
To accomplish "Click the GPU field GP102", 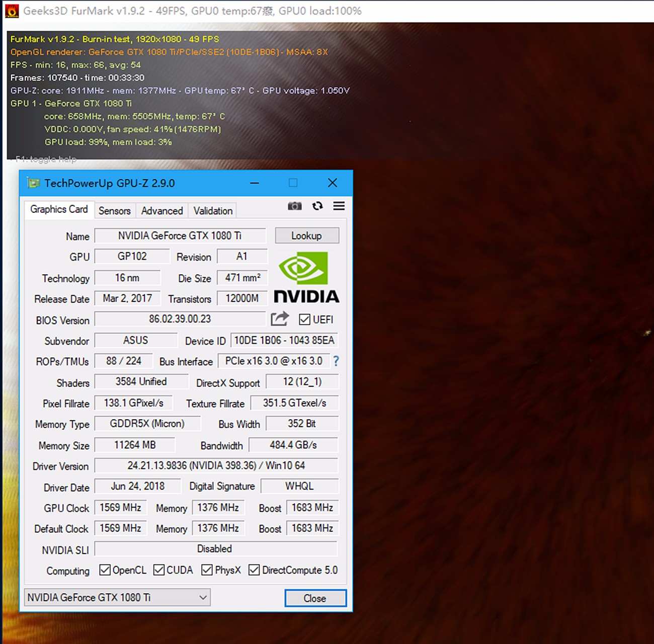I will pyautogui.click(x=132, y=256).
